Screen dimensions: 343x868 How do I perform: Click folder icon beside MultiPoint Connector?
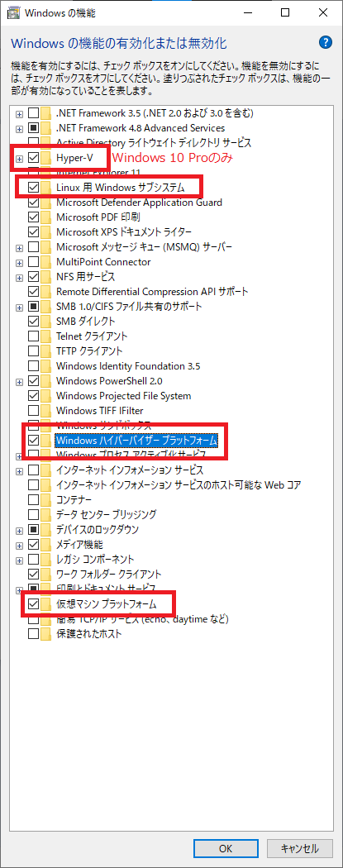click(47, 262)
